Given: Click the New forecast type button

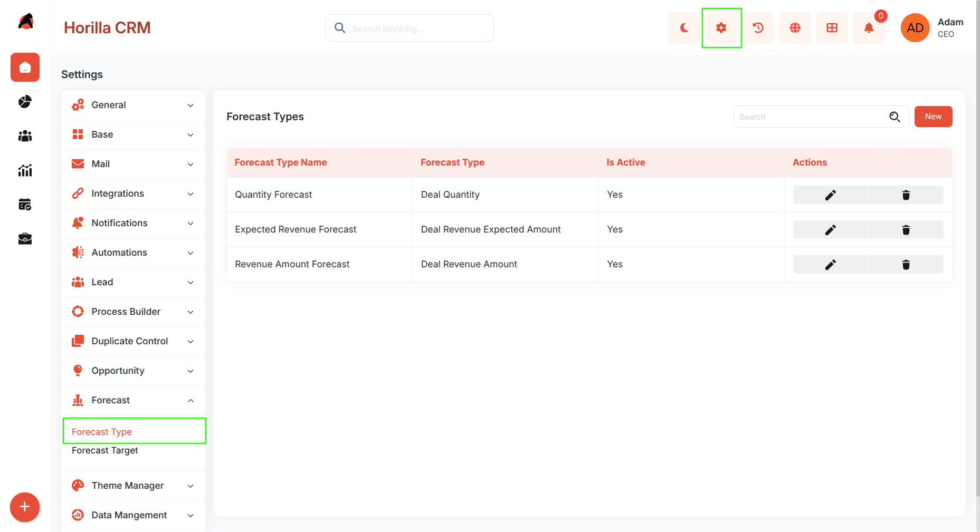Looking at the screenshot, I should (933, 117).
